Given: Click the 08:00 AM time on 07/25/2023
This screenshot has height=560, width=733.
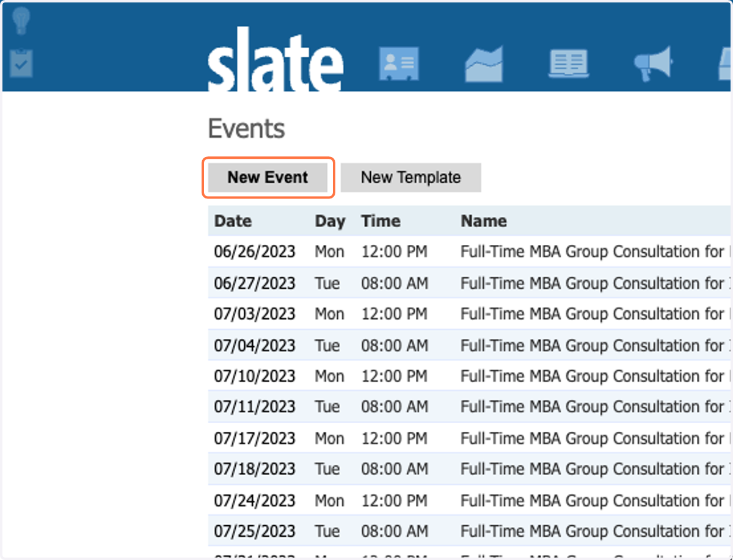Looking at the screenshot, I should coord(395,531).
